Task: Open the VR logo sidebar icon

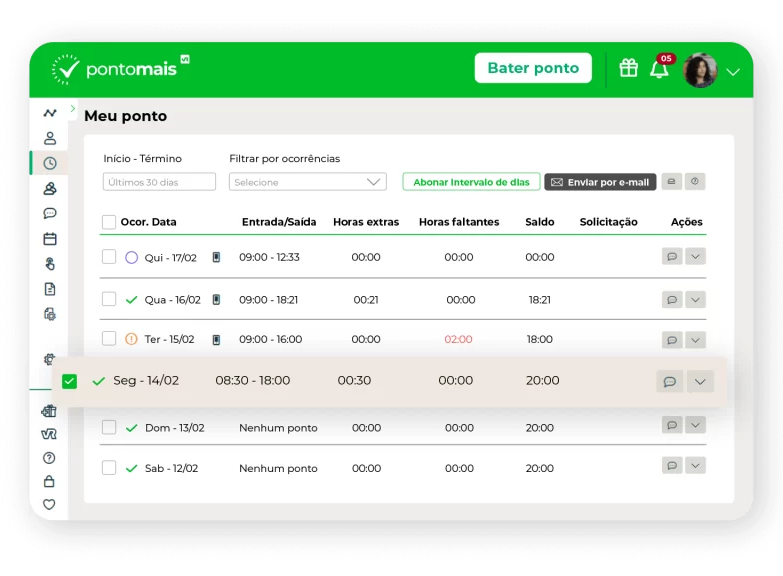Action: pos(49,434)
